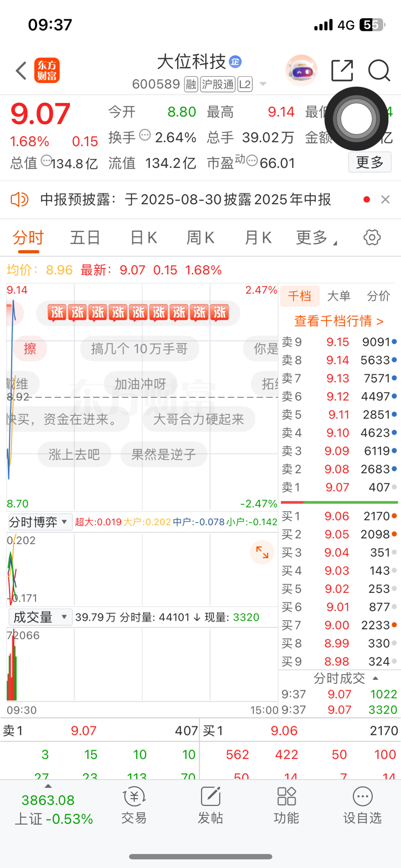Image resolution: width=401 pixels, height=868 pixels.
Task: Tap the red-green buy sell ratio bar
Action: [339, 502]
